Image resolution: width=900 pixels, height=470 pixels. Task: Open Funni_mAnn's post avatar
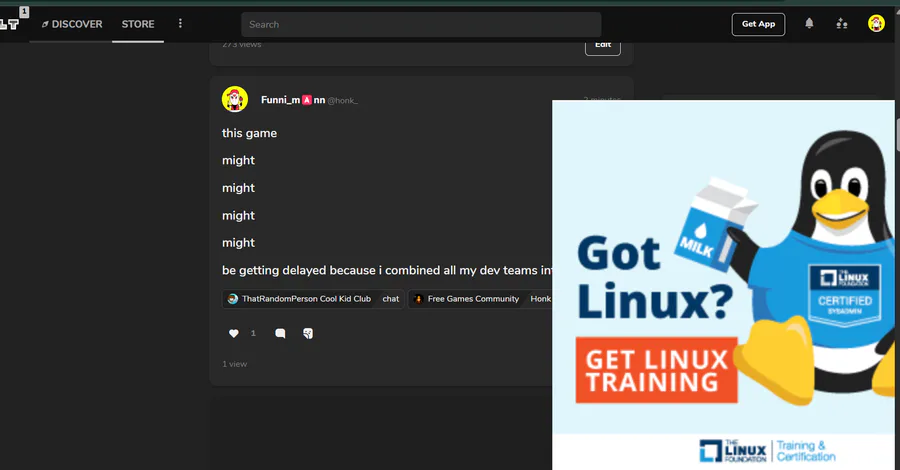point(235,99)
